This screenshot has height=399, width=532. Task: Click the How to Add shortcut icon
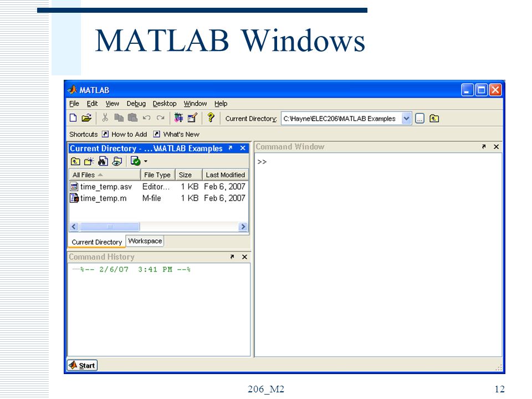pyautogui.click(x=105, y=134)
